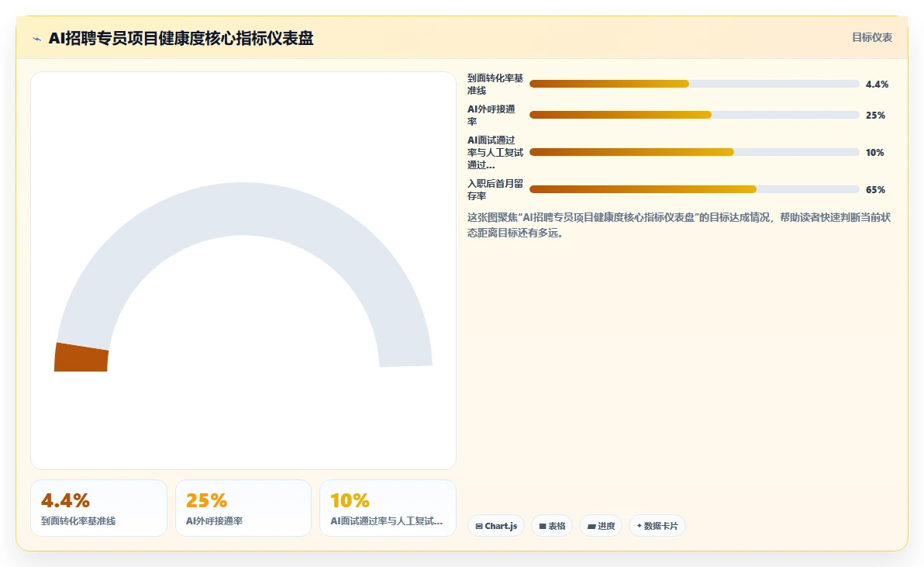Open the 25% AI外呼接通率 data card

click(243, 508)
